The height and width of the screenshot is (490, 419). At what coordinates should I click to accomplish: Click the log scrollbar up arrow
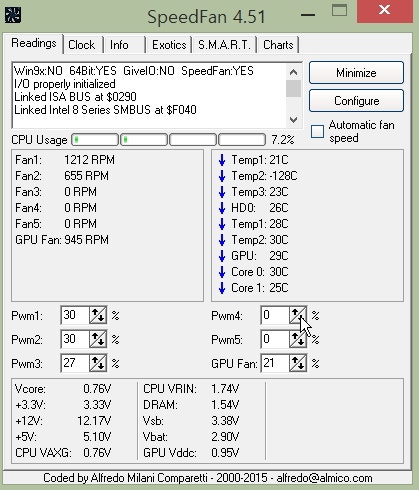tap(293, 72)
